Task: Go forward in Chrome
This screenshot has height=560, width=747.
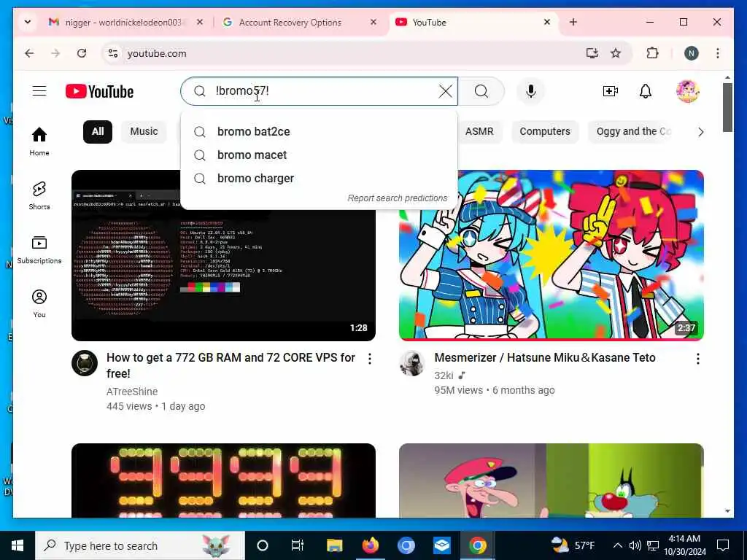Action: click(x=55, y=53)
